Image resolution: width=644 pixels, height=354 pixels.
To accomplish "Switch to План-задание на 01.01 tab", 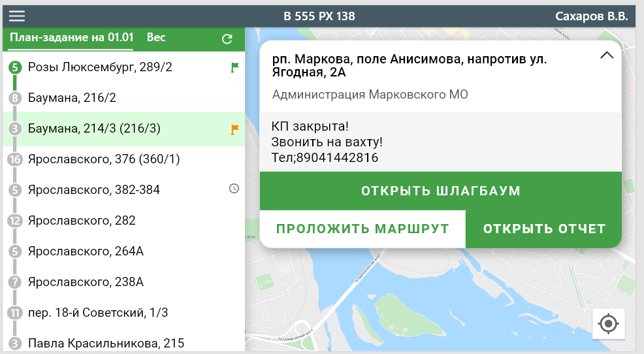I will click(x=71, y=38).
